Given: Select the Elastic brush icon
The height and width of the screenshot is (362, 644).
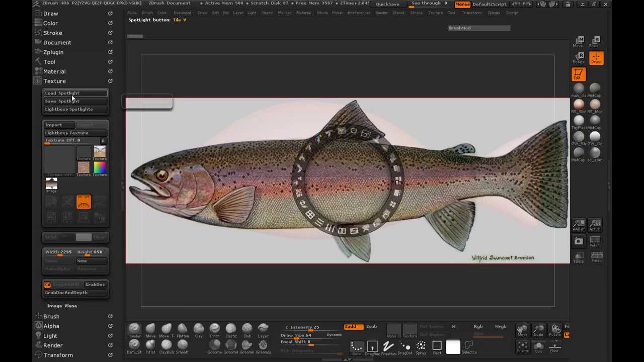Looking at the screenshot, I should pos(231,330).
